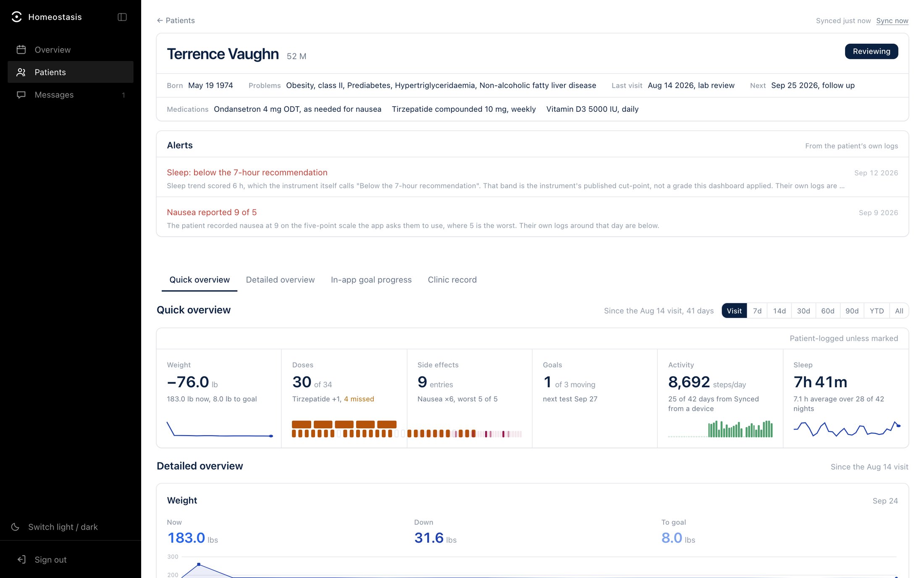Image resolution: width=924 pixels, height=578 pixels.
Task: Click the Ondansetron 4 mg ODT medication
Action: (297, 109)
